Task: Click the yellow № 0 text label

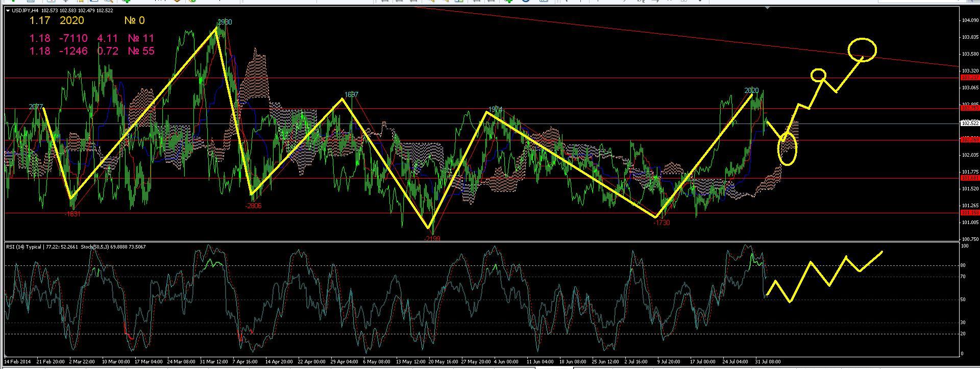Action: pos(134,20)
